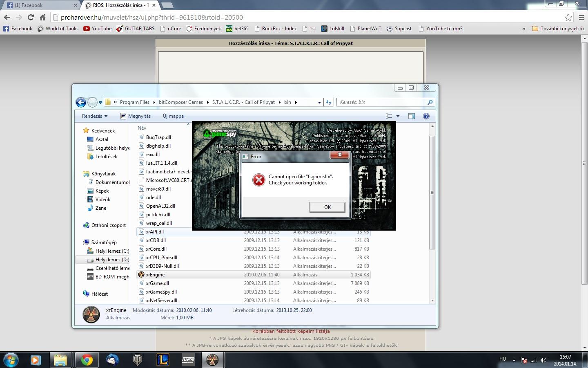Open Videók library

point(99,200)
